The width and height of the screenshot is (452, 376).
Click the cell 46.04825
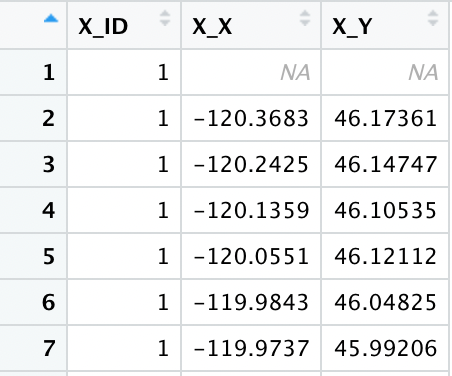(x=385, y=302)
